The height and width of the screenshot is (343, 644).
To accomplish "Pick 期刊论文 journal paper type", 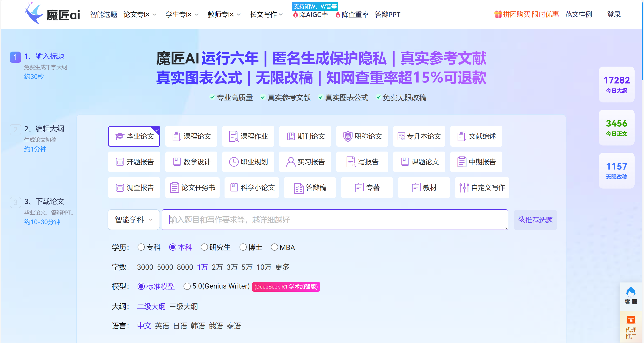I will [x=305, y=136].
